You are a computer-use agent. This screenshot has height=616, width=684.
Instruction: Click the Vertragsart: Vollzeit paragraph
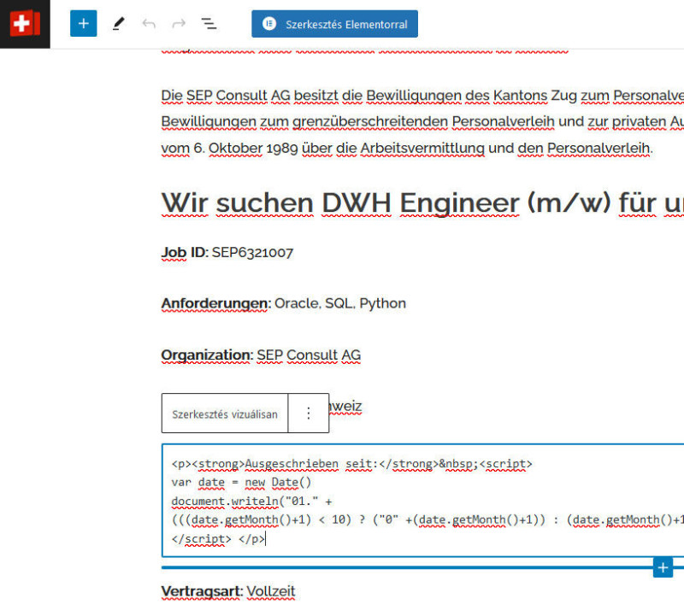coord(228,591)
